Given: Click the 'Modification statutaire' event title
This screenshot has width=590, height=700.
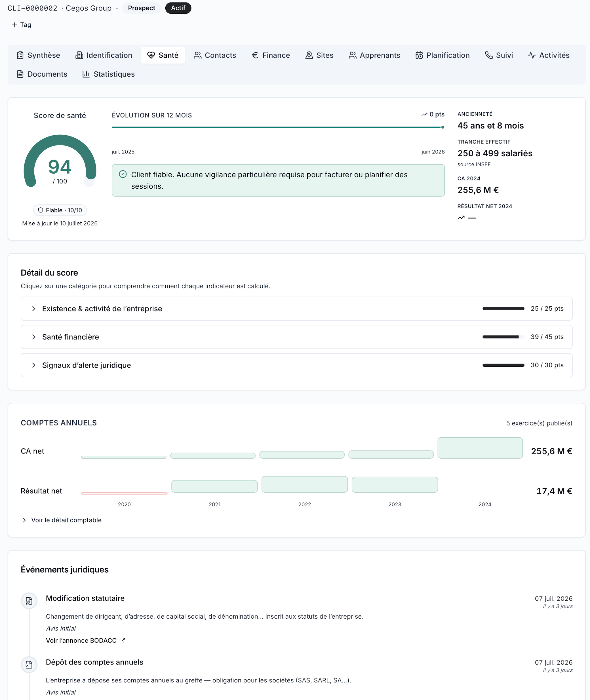Looking at the screenshot, I should [85, 598].
